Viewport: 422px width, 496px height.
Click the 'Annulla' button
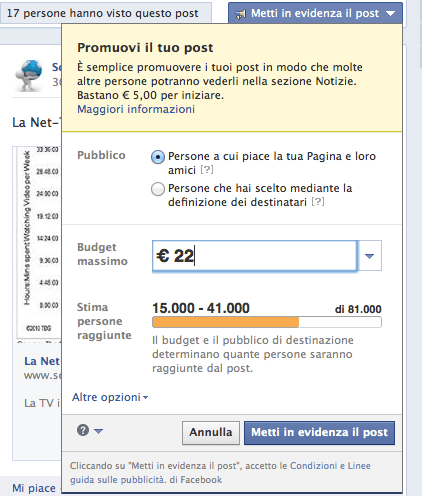pos(211,433)
